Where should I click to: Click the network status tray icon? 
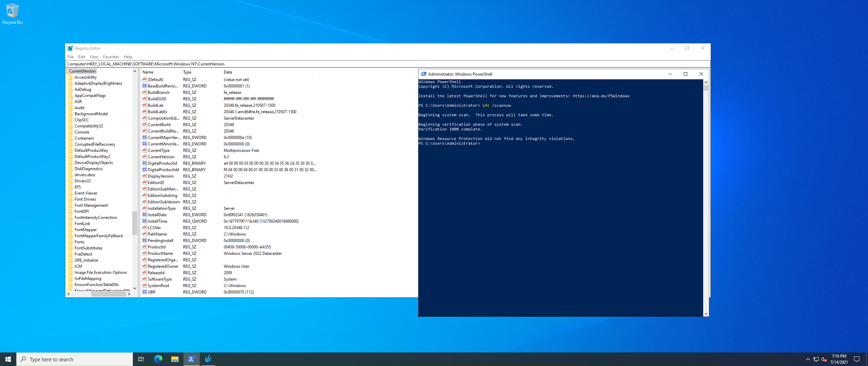tap(816, 359)
